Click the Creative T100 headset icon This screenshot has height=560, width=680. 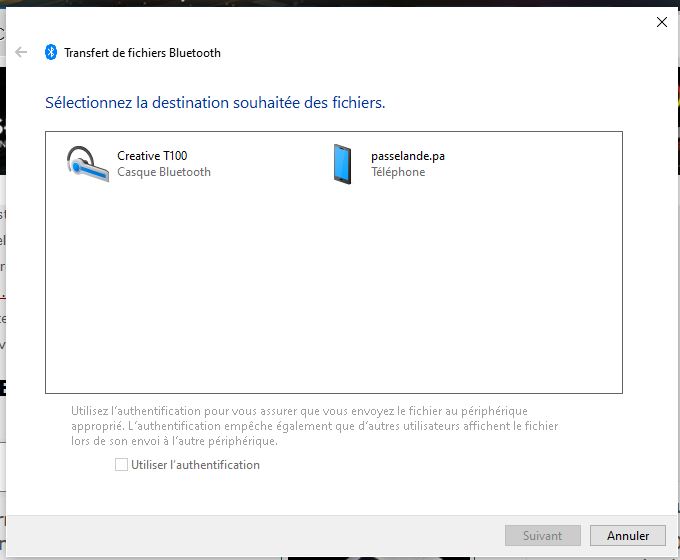(x=86, y=164)
